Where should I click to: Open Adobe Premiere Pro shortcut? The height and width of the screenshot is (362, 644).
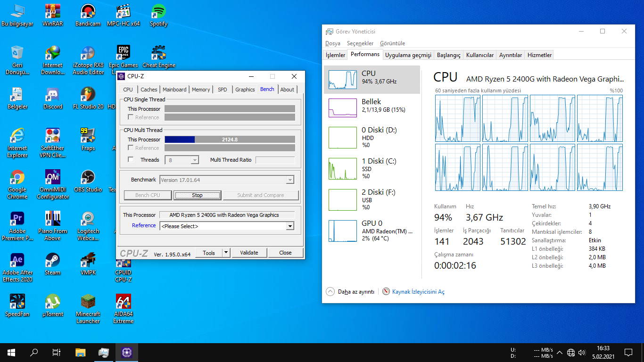(17, 226)
